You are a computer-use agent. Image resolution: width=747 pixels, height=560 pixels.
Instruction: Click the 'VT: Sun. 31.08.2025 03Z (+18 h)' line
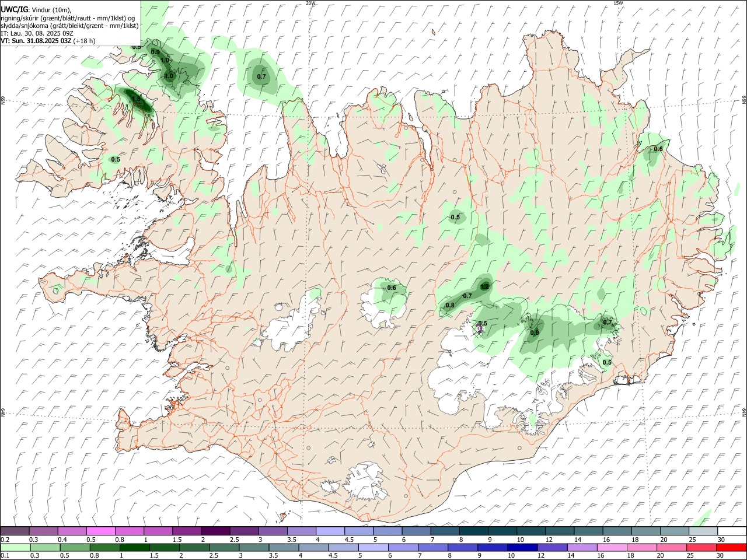tap(48, 41)
